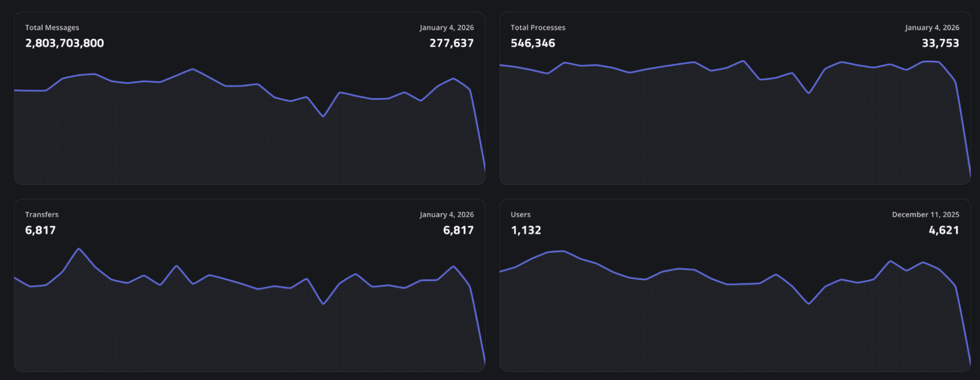The width and height of the screenshot is (980, 380).
Task: Click the date label in Total Processes card
Action: [x=931, y=28]
